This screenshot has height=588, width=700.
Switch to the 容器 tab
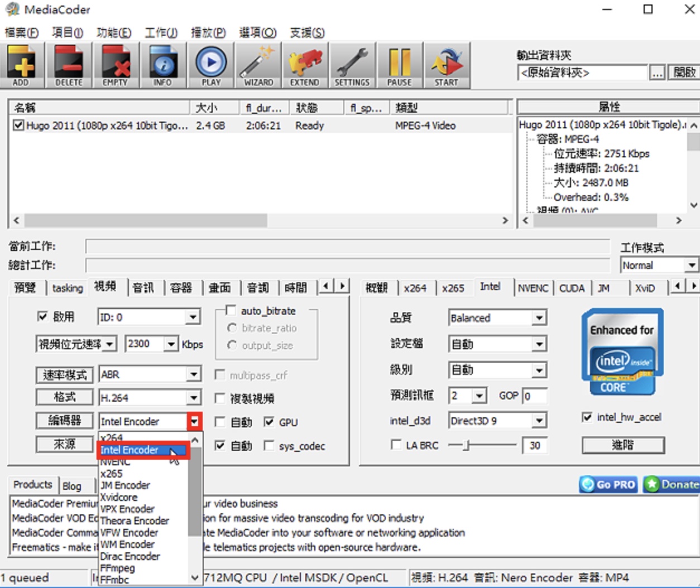[181, 288]
